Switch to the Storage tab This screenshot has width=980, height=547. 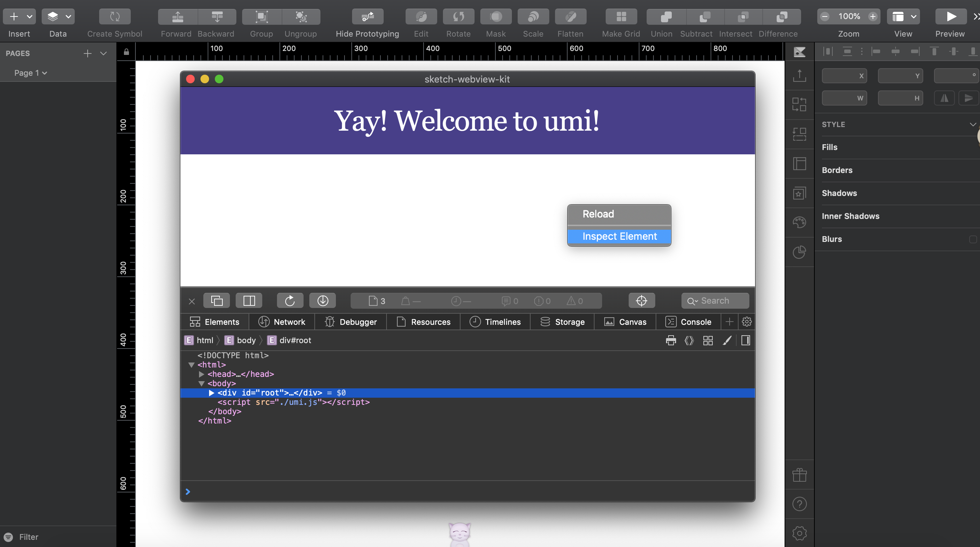coord(562,322)
